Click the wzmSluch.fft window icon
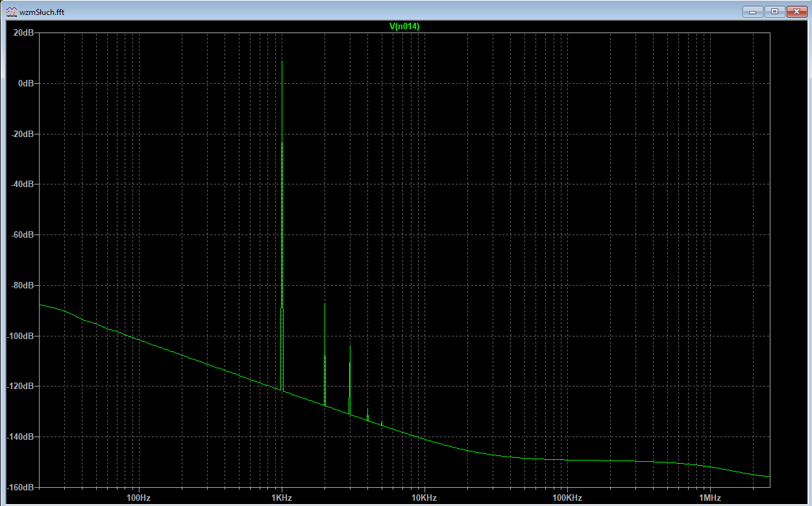This screenshot has height=506, width=812. coord(11,12)
